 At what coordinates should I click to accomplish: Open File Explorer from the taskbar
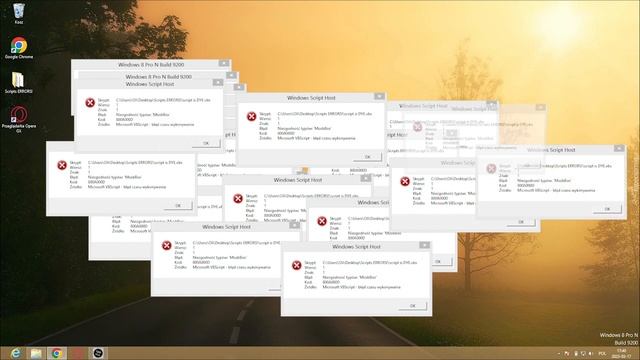point(36,353)
